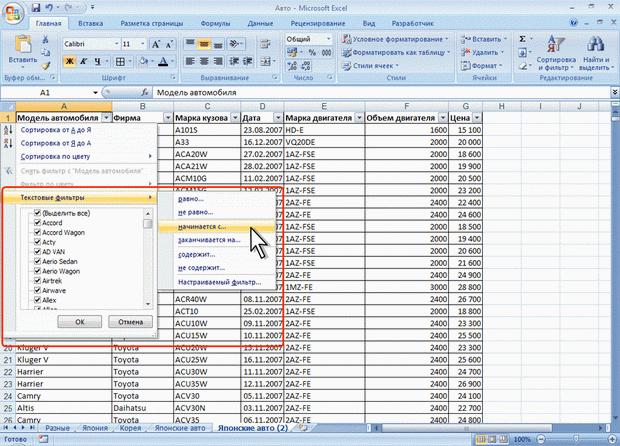Open the Марка двигателя filter dropdown

point(359,118)
